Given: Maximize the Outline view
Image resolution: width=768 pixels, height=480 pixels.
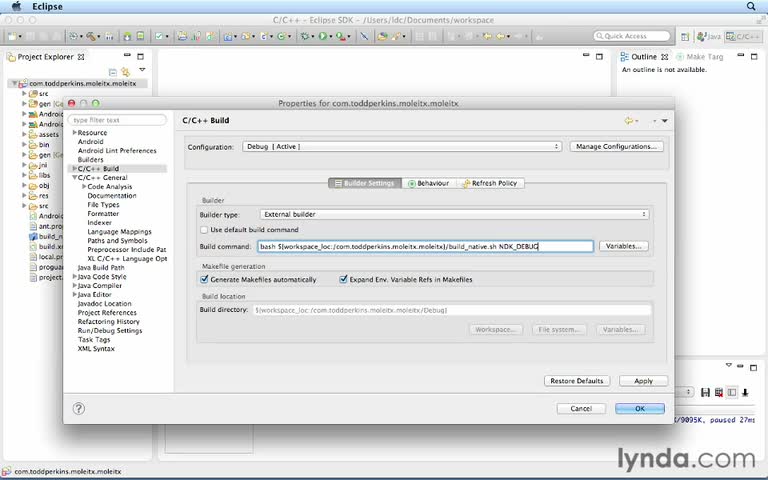Looking at the screenshot, I should point(754,56).
